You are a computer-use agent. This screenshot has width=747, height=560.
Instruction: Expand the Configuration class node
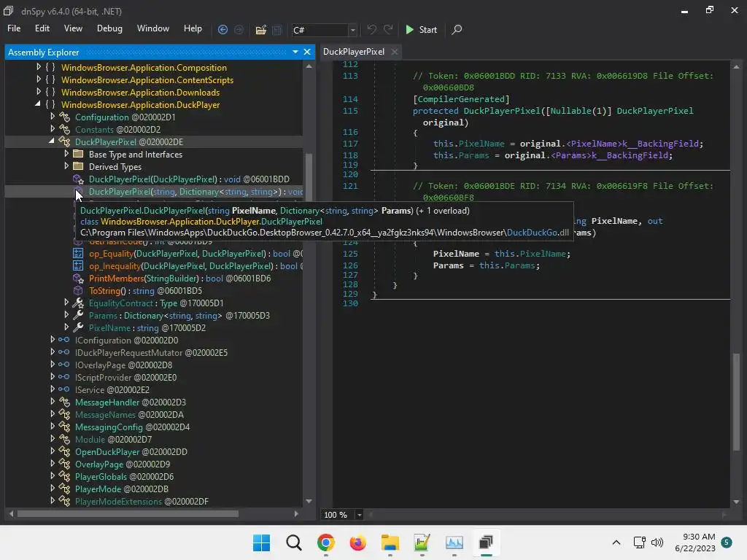pos(53,117)
